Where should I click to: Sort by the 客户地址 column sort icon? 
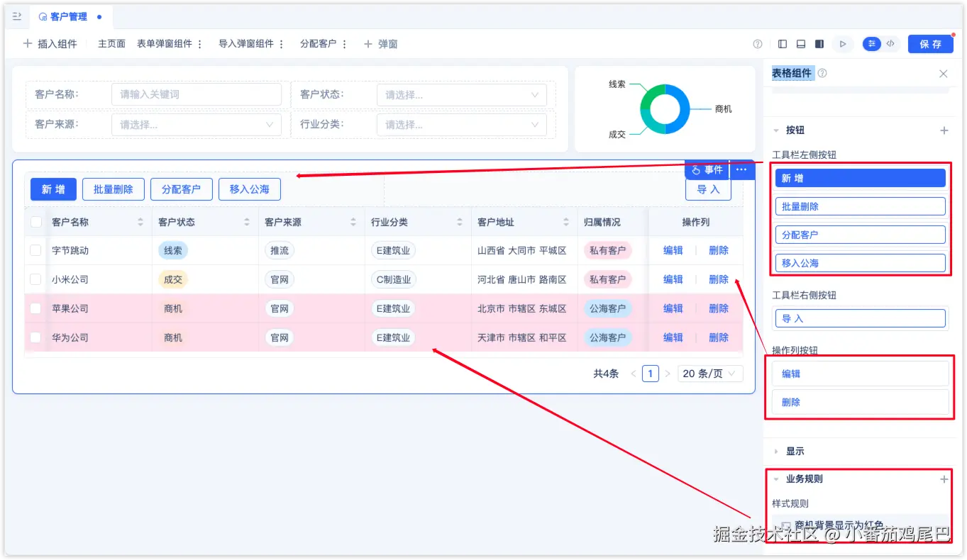click(566, 222)
